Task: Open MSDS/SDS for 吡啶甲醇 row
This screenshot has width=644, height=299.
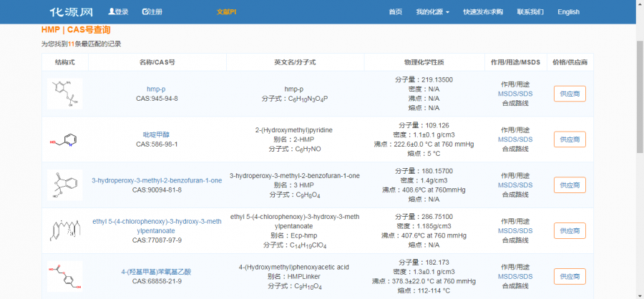Action: pyautogui.click(x=515, y=139)
